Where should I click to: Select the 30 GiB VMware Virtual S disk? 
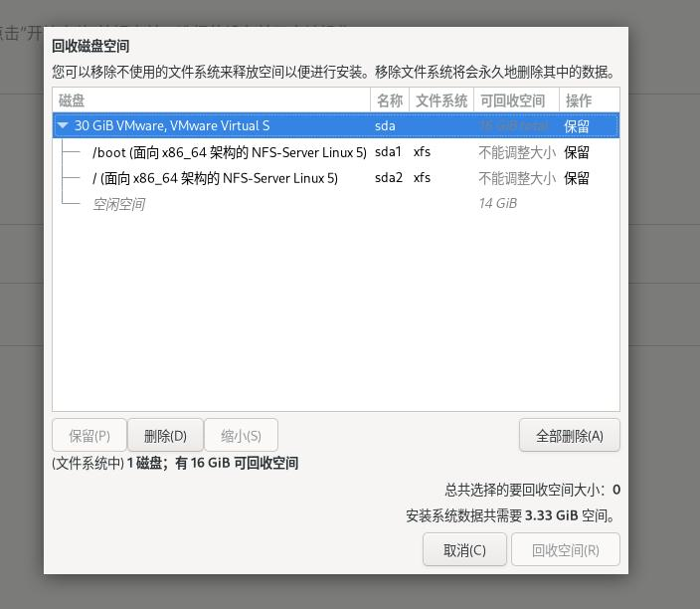336,125
